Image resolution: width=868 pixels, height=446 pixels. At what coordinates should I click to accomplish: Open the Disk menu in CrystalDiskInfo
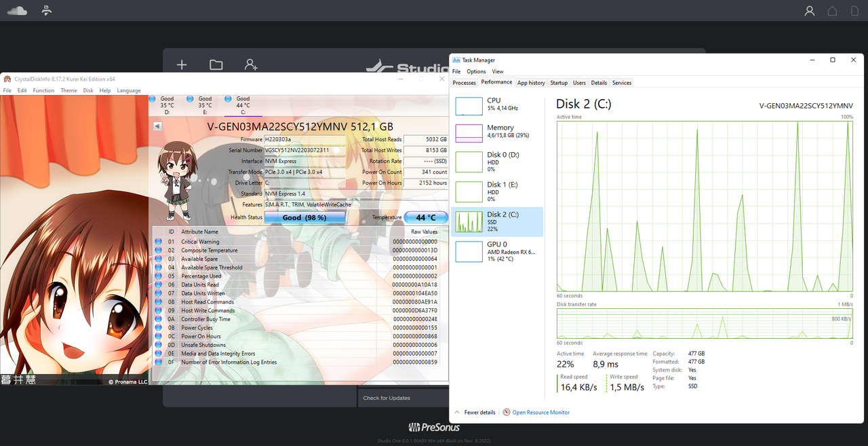88,90
